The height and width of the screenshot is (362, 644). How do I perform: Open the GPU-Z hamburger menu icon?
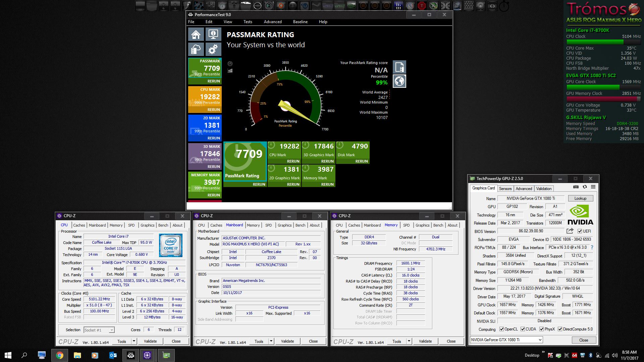tap(593, 187)
